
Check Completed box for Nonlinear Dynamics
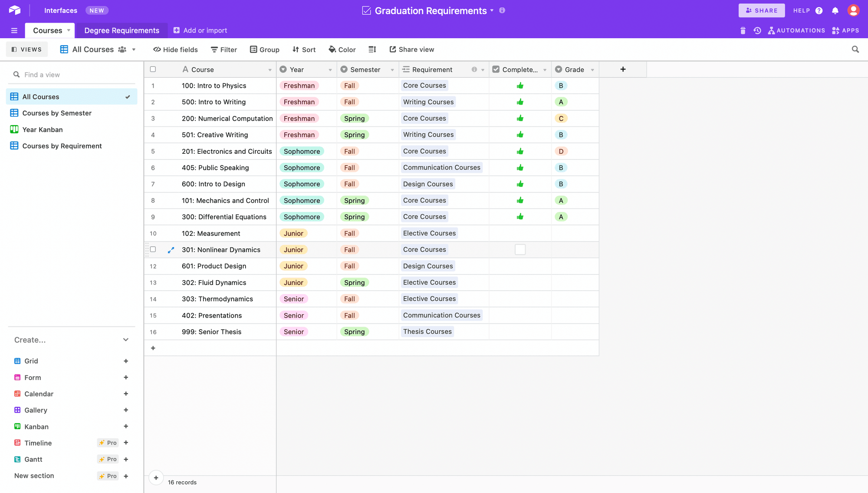pyautogui.click(x=520, y=250)
